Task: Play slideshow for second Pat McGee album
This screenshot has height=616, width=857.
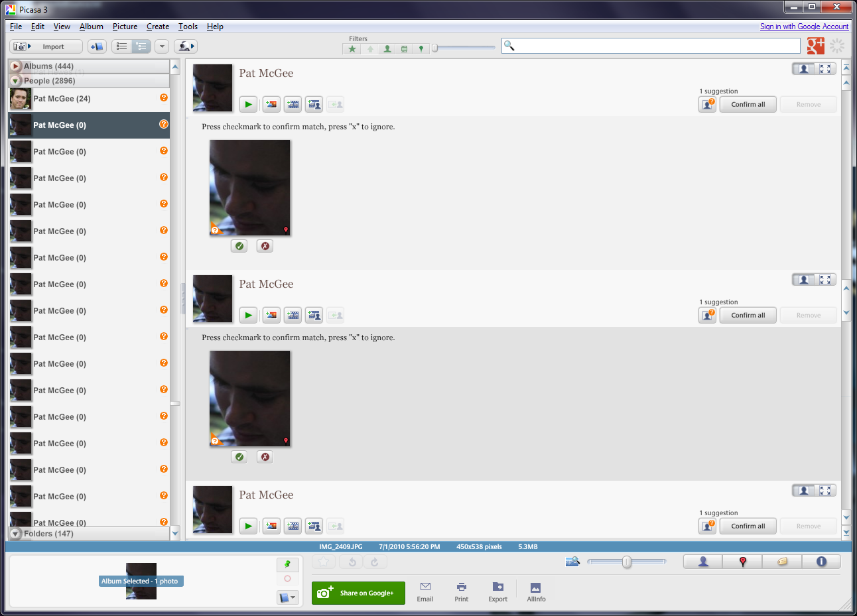Action: point(248,315)
